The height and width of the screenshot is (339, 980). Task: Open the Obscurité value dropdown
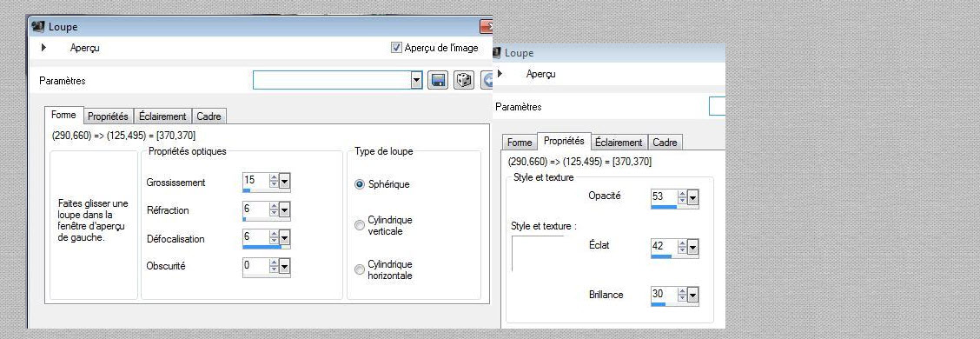pyautogui.click(x=285, y=267)
